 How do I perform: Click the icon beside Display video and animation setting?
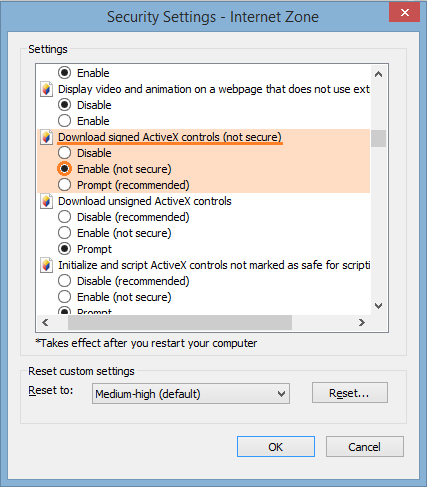pos(46,89)
